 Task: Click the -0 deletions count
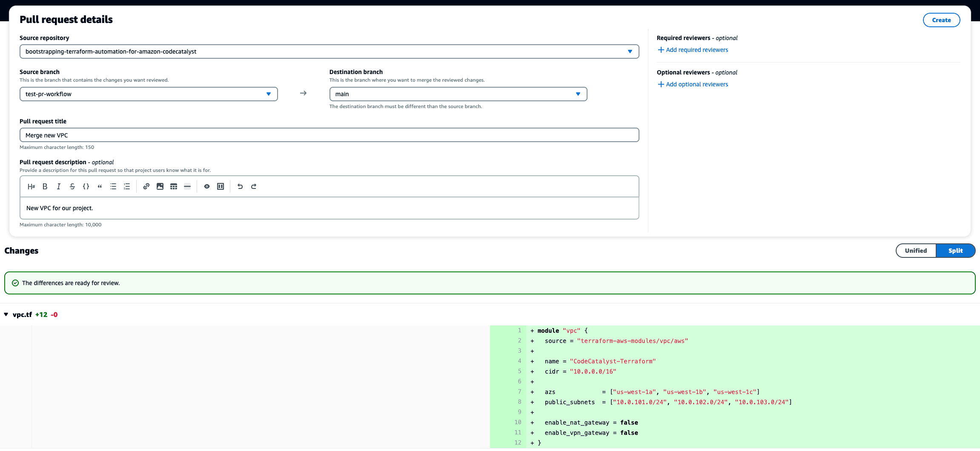tap(54, 314)
